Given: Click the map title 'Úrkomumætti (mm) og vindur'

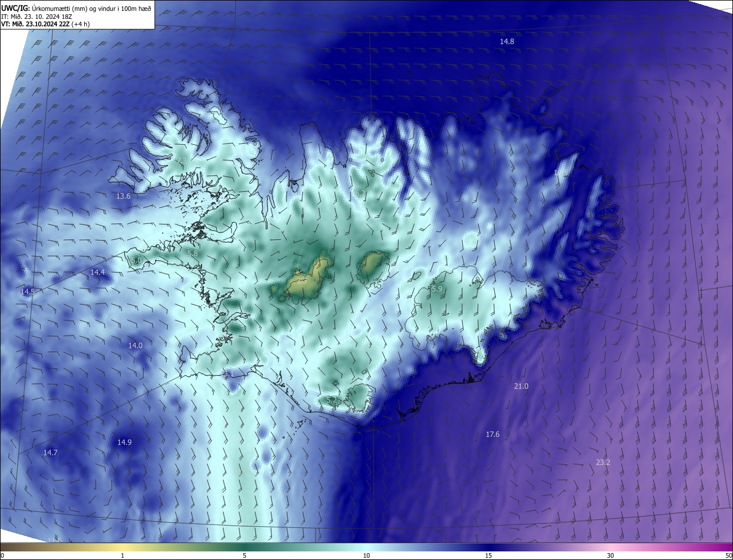Looking at the screenshot, I should pyautogui.click(x=75, y=7).
